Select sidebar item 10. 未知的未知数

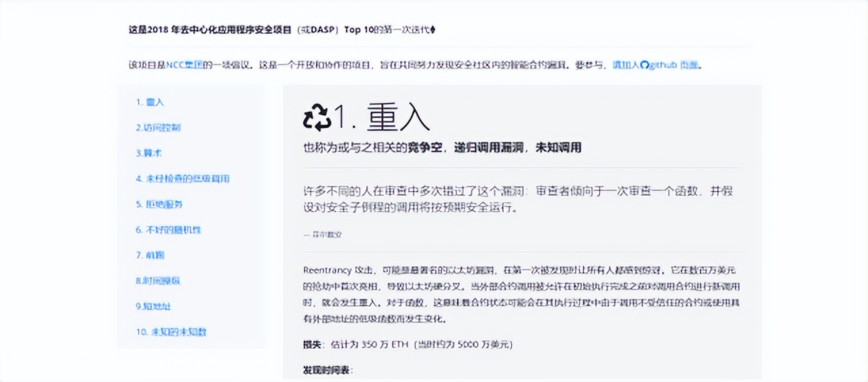170,332
